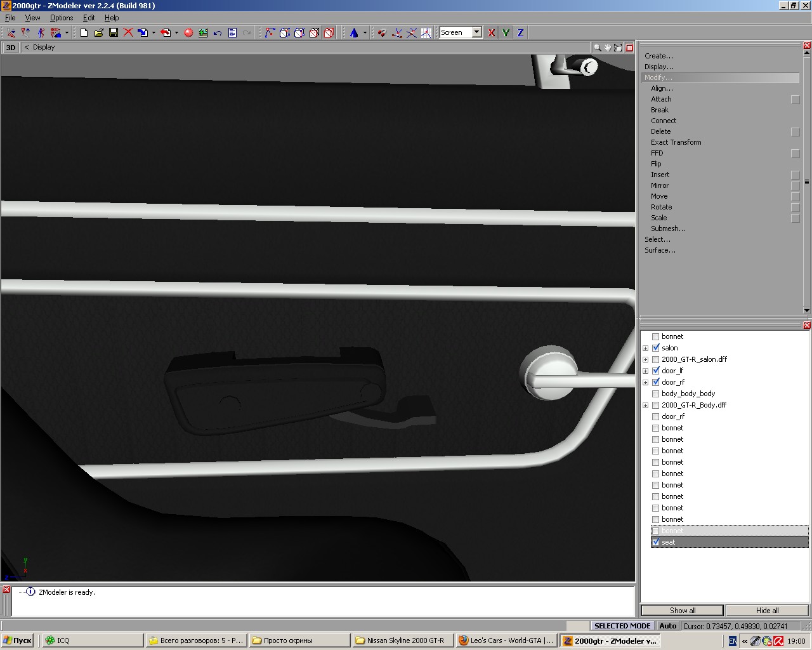
Task: Click the document page icon next to undo
Action: [x=232, y=32]
